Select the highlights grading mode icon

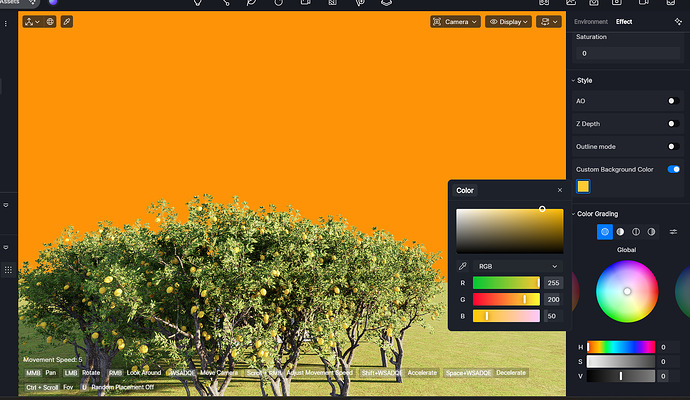[x=651, y=232]
